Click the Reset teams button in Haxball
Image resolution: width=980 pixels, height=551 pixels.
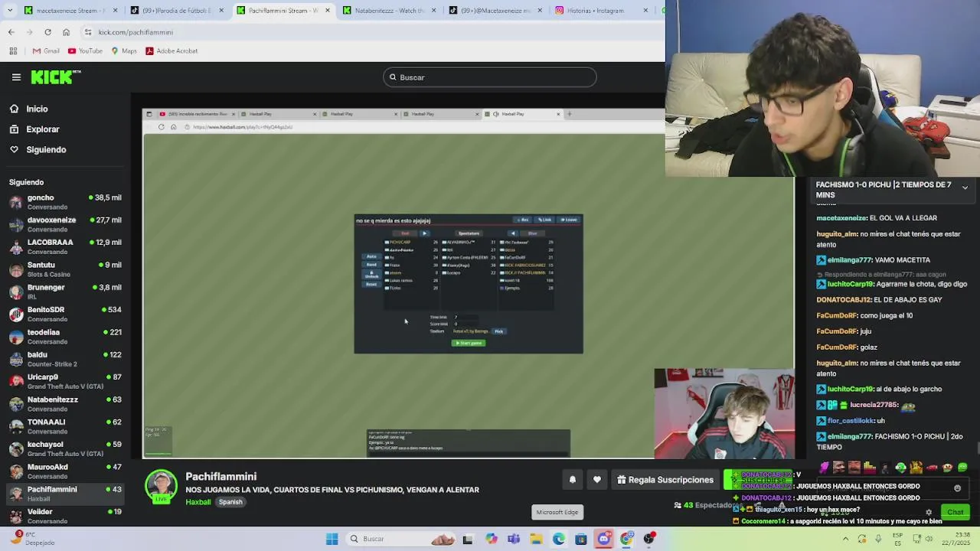[x=371, y=284]
